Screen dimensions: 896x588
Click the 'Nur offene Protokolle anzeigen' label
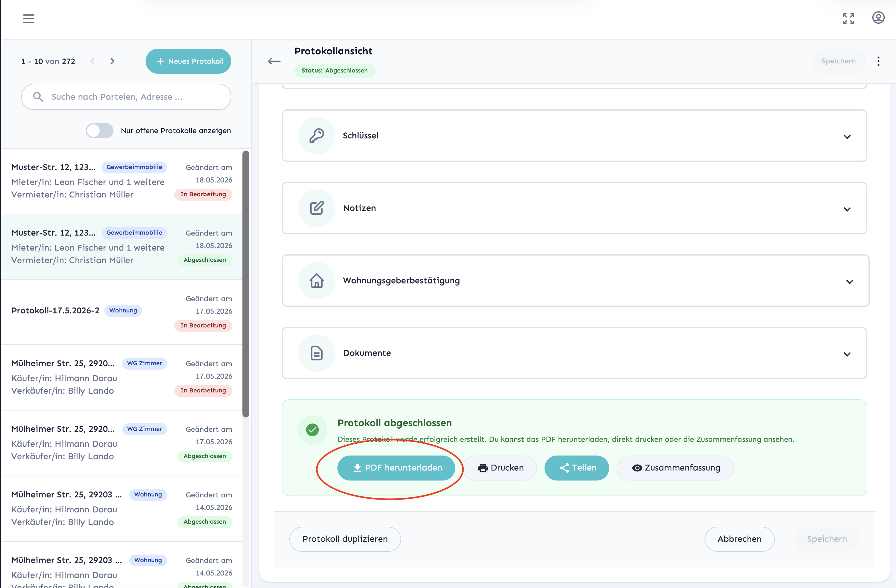pyautogui.click(x=176, y=131)
